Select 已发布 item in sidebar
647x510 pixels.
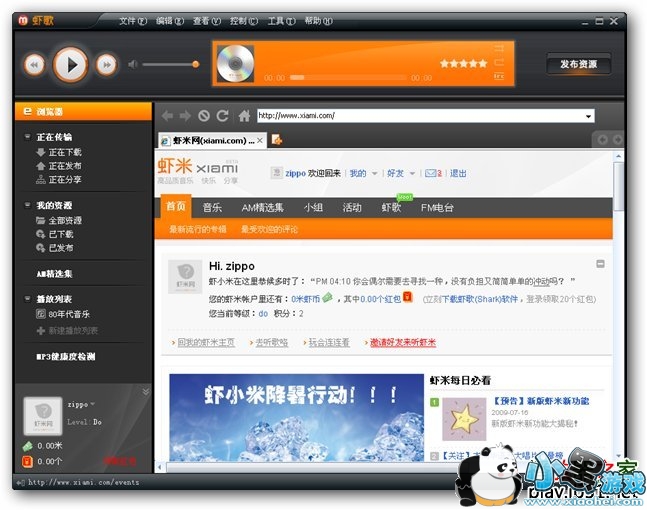point(54,248)
